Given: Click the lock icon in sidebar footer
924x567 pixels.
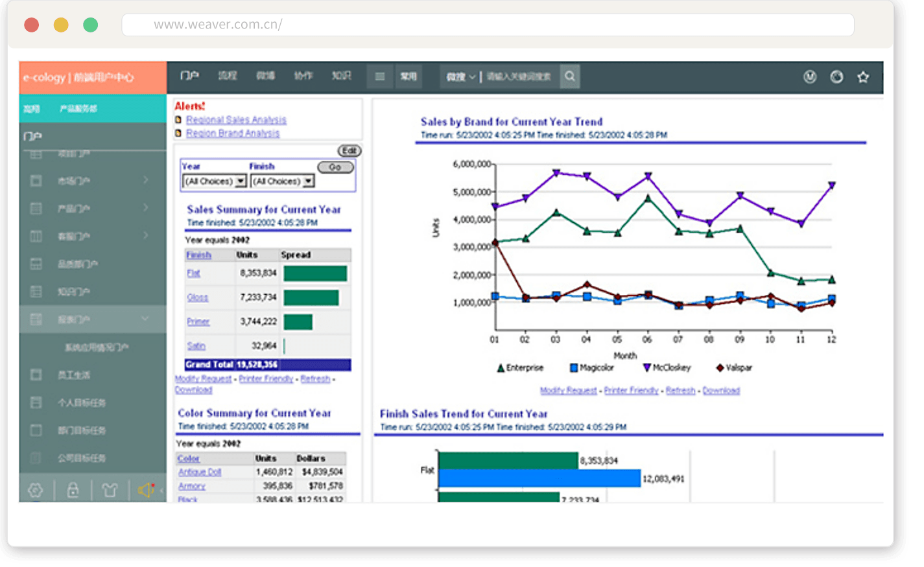Looking at the screenshot, I should pos(73,491).
